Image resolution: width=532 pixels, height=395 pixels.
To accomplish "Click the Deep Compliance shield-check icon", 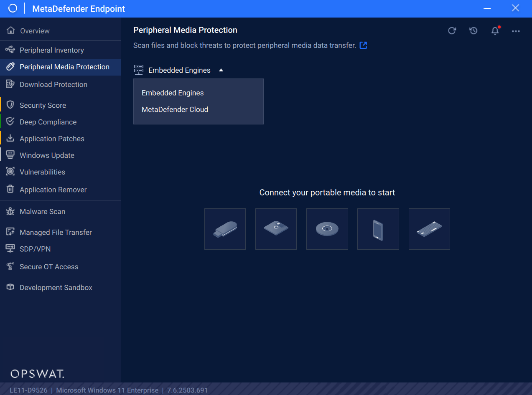I will click(x=10, y=122).
